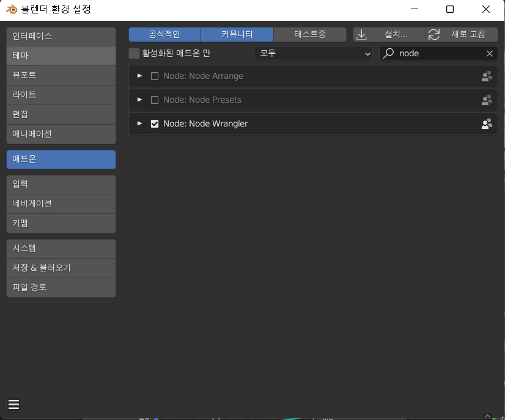Select the 애드온 section
Image resolution: width=505 pixels, height=420 pixels.
[61, 160]
